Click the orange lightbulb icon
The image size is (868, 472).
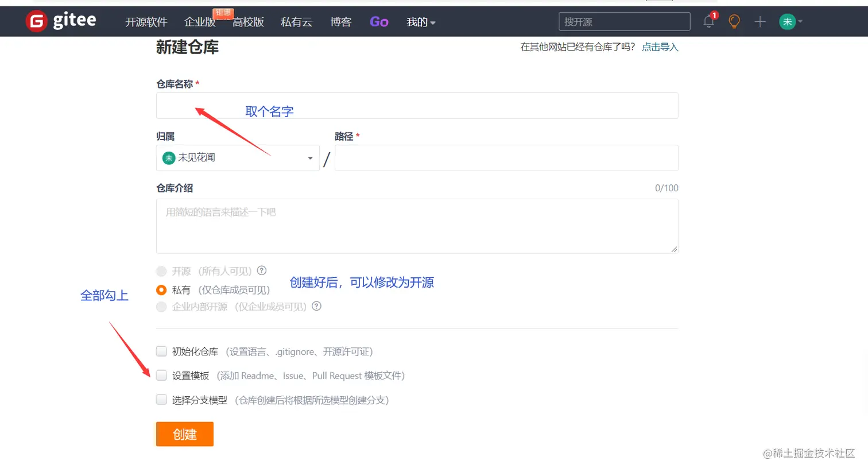734,22
